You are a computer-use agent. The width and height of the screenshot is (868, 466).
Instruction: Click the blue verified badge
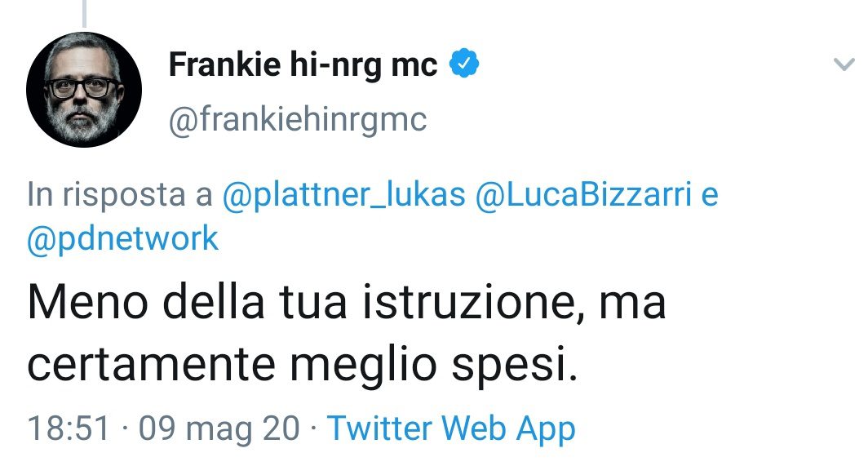[463, 64]
